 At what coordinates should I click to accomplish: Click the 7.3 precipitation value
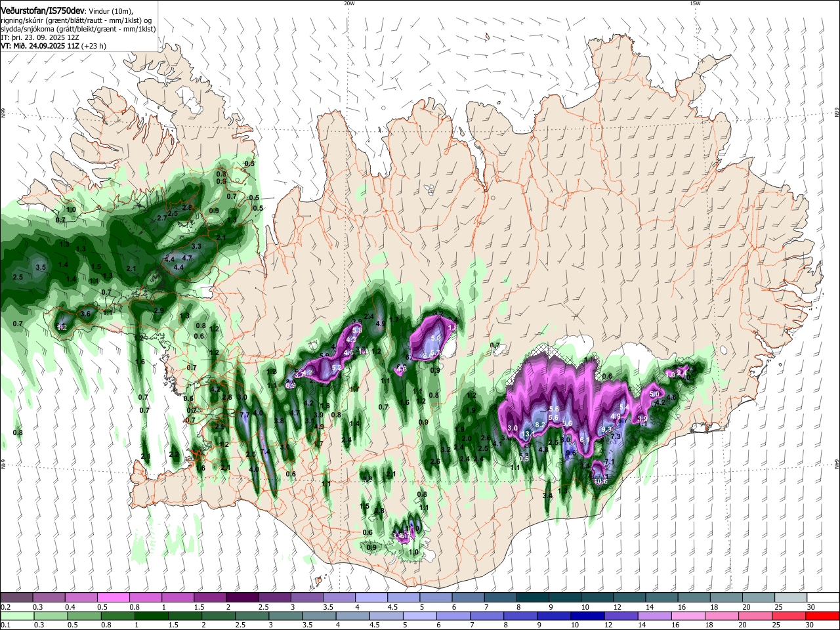(616, 436)
